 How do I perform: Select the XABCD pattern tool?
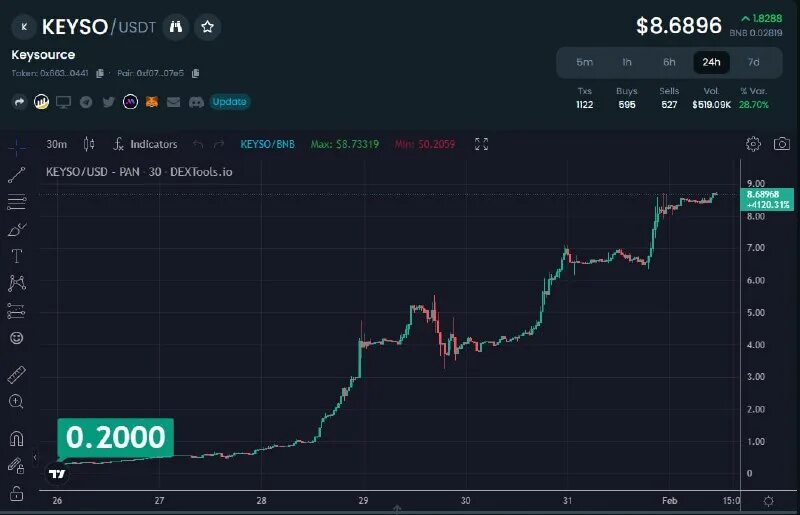click(x=17, y=283)
